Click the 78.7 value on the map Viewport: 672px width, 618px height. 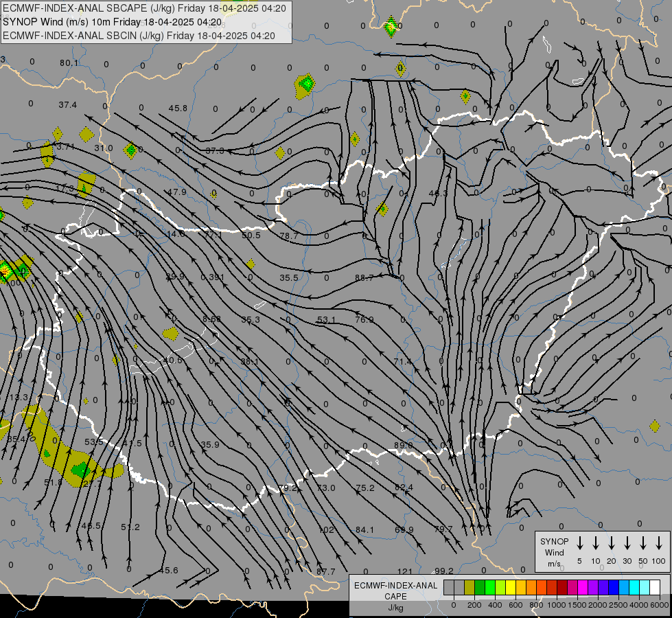[289, 236]
